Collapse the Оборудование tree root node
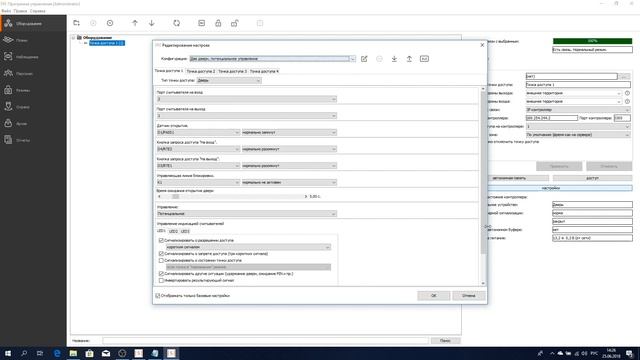The width and height of the screenshot is (640, 360). coord(73,38)
